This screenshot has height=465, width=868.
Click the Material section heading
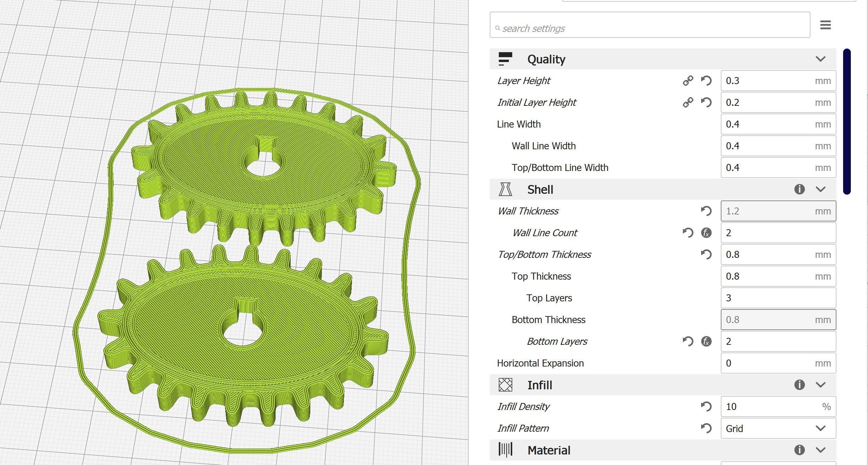click(549, 450)
